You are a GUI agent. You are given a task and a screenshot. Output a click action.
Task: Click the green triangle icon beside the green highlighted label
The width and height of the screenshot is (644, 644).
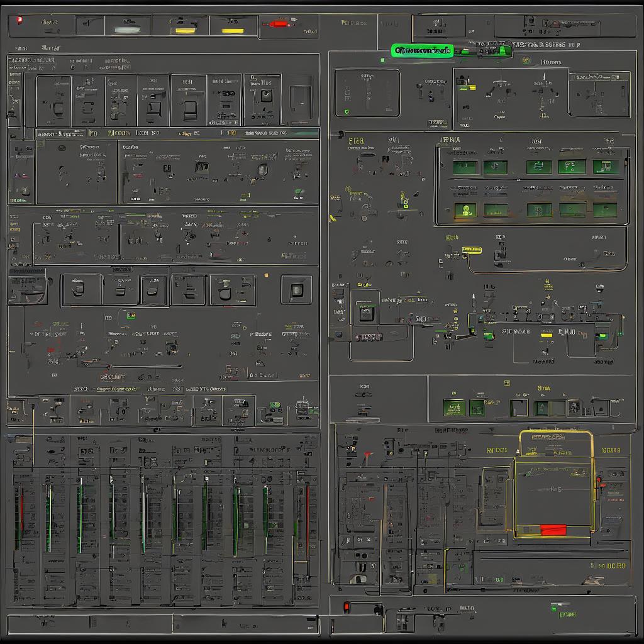point(503,51)
